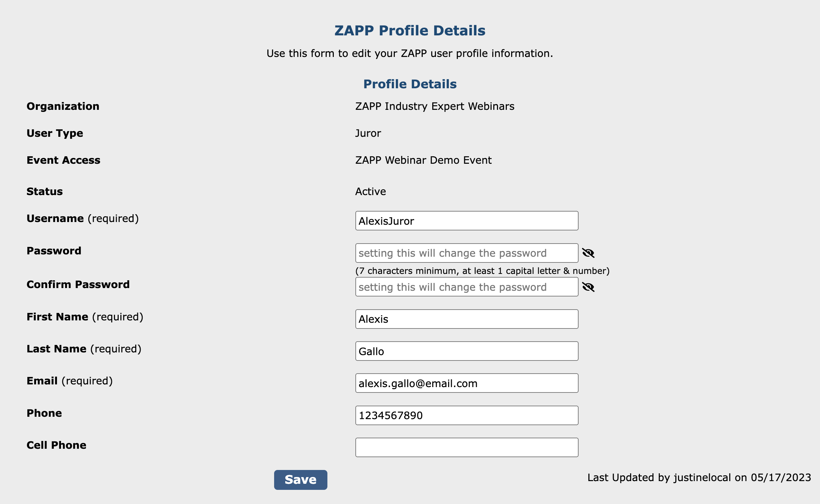Click the ZAPP Industry Expert Webinars text
Image resolution: width=820 pixels, height=504 pixels.
pos(435,106)
